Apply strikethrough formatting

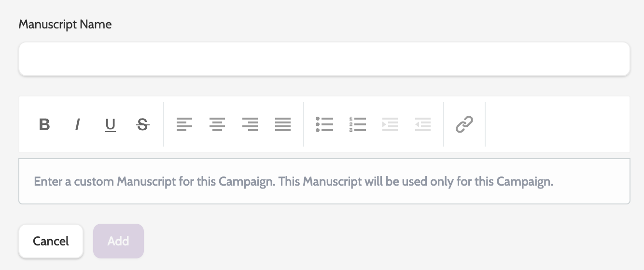pyautogui.click(x=143, y=124)
